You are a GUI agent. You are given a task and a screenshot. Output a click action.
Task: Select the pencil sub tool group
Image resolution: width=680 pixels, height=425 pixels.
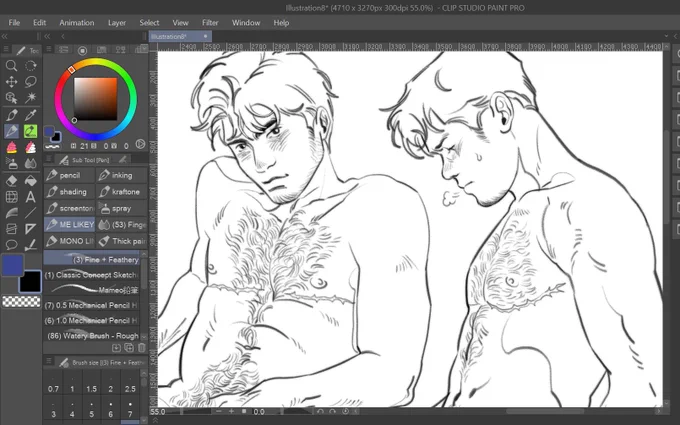[69, 175]
